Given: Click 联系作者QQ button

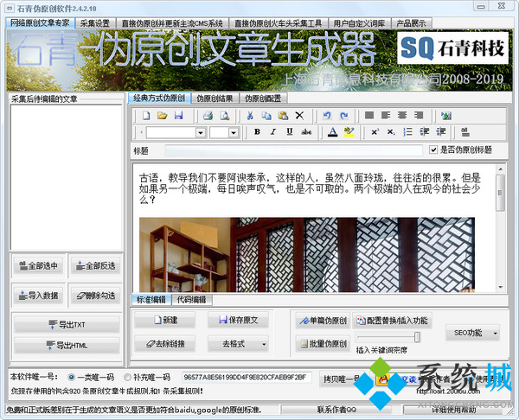Looking at the screenshot, I should point(336,410).
